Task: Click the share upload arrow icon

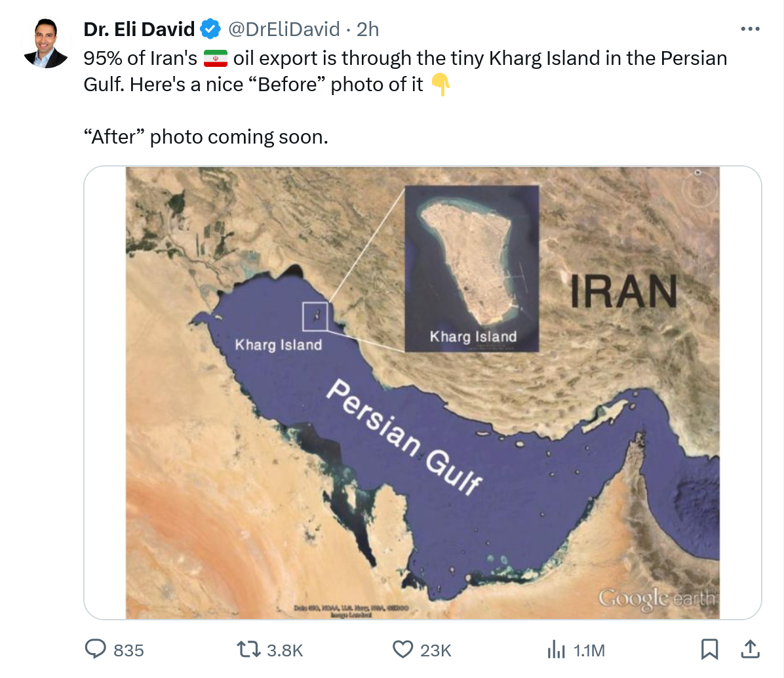Action: [750, 649]
